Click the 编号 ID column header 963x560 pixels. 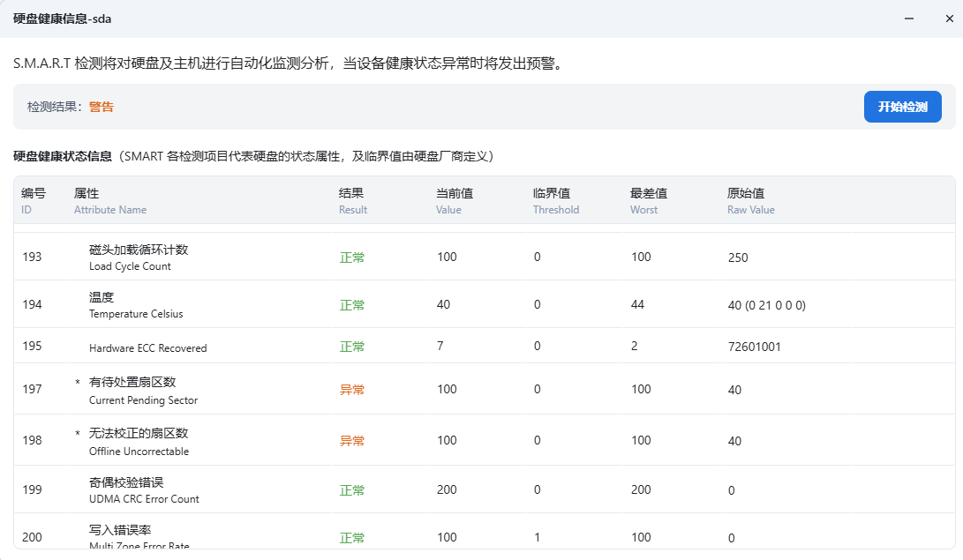pos(34,200)
